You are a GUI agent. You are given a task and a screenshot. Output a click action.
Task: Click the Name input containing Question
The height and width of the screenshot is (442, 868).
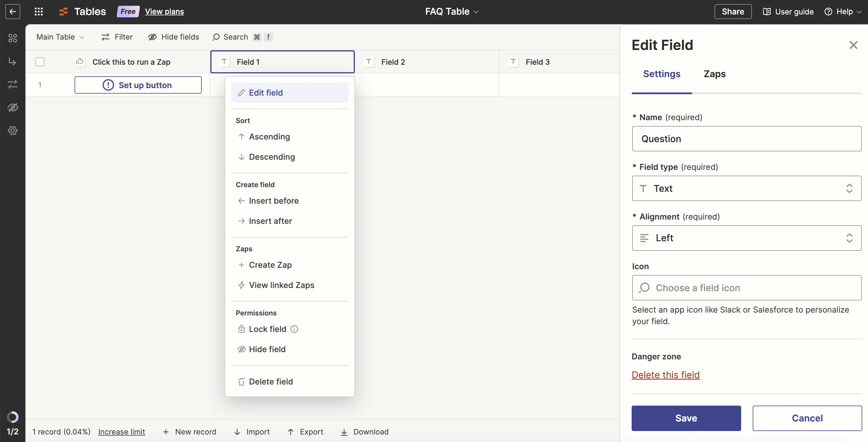(x=746, y=139)
